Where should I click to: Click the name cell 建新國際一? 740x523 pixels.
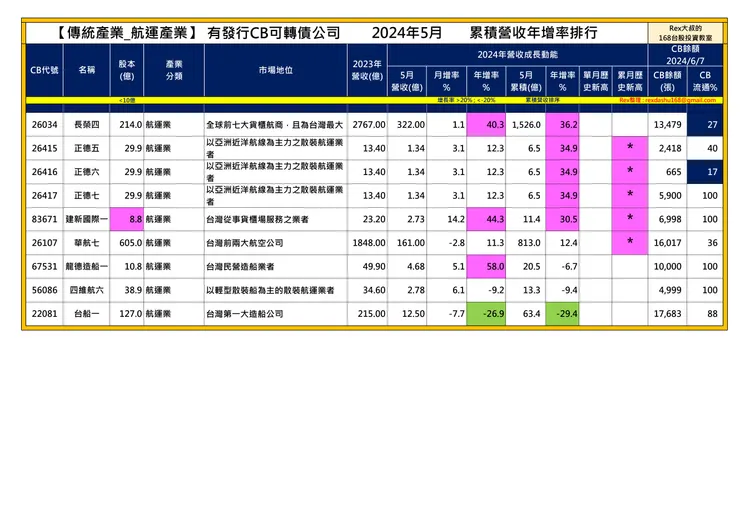86,219
